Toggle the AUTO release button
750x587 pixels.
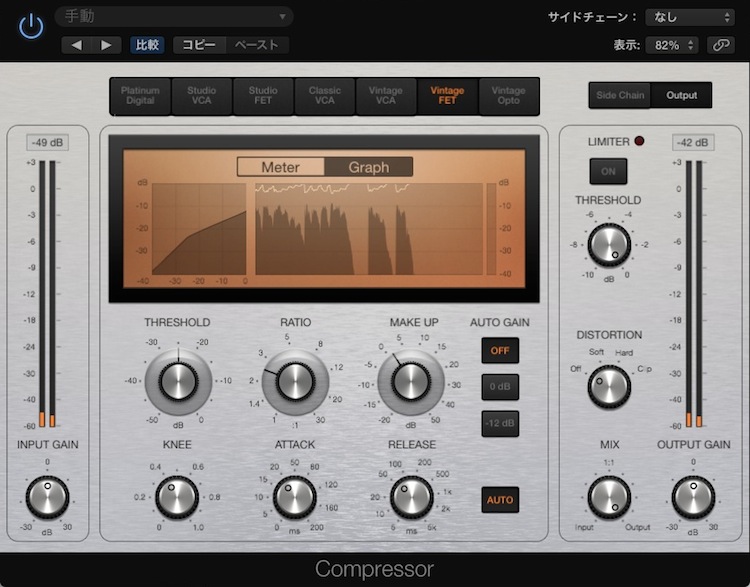500,500
